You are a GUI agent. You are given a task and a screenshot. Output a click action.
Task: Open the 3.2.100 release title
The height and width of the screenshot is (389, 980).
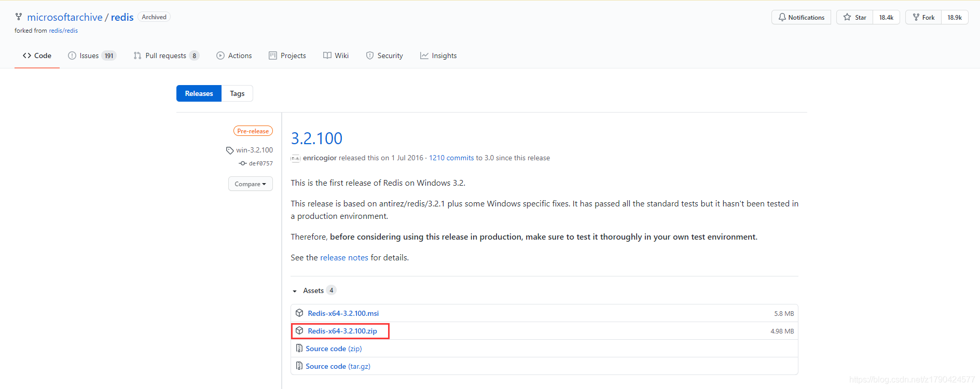[x=316, y=138]
